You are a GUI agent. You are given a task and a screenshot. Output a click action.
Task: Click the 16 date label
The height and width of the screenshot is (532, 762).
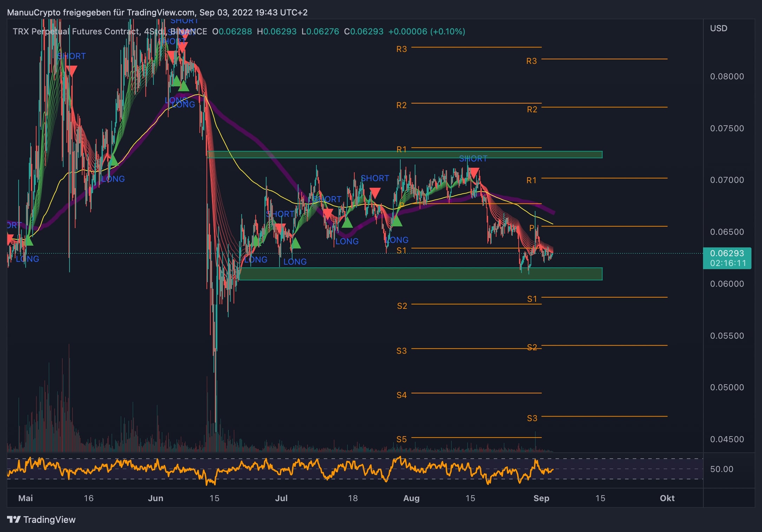[89, 498]
